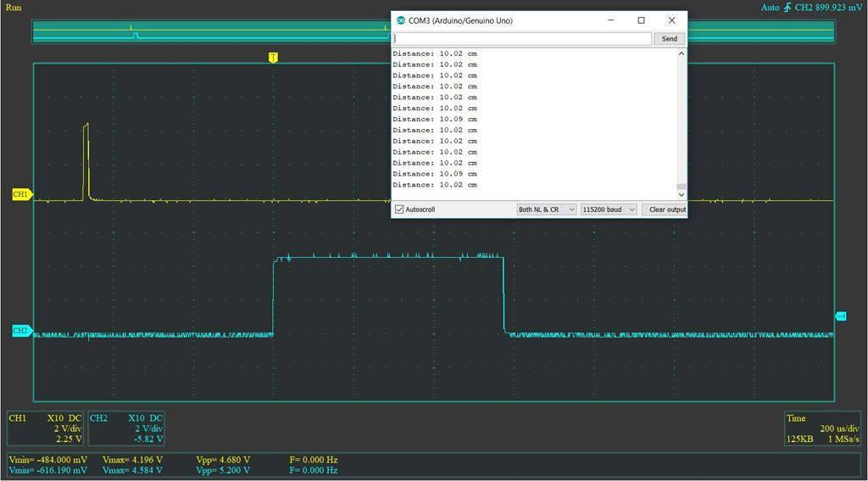Maximize the COM3 serial monitor window
This screenshot has width=868, height=481.
[x=641, y=20]
